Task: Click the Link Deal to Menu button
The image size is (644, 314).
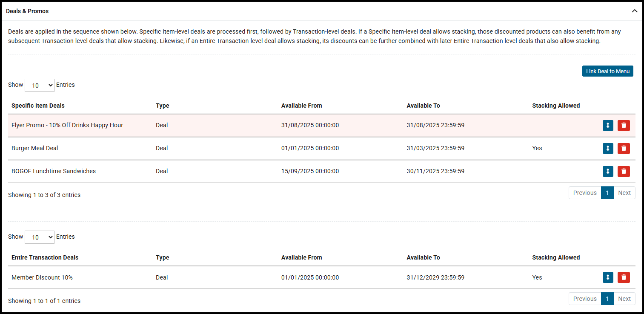Action: (x=607, y=71)
